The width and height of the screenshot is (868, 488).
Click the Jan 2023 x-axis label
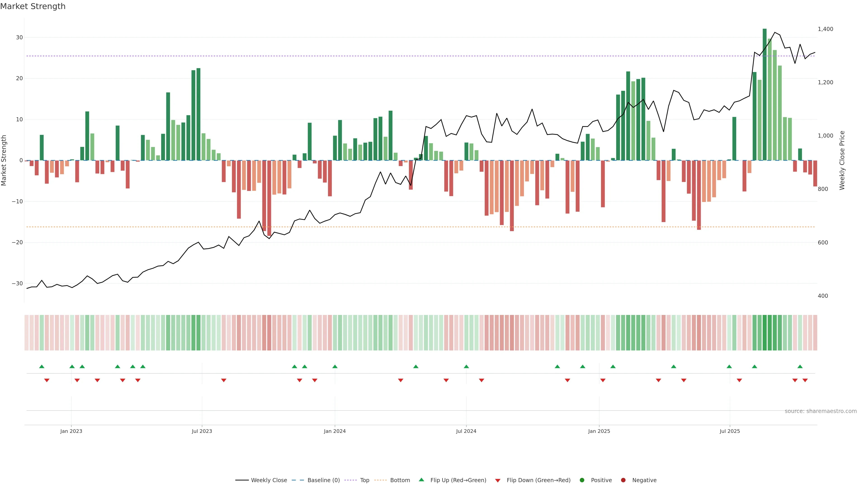[71, 431]
